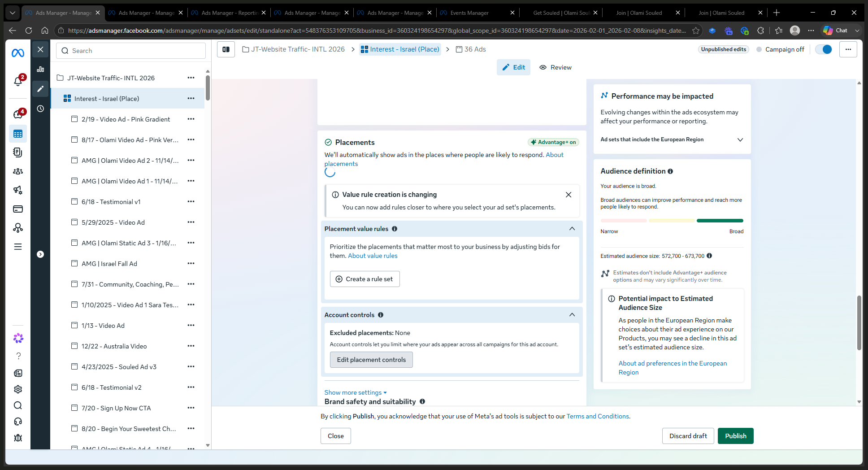
Task: Click the Close button at bottom
Action: click(x=336, y=436)
